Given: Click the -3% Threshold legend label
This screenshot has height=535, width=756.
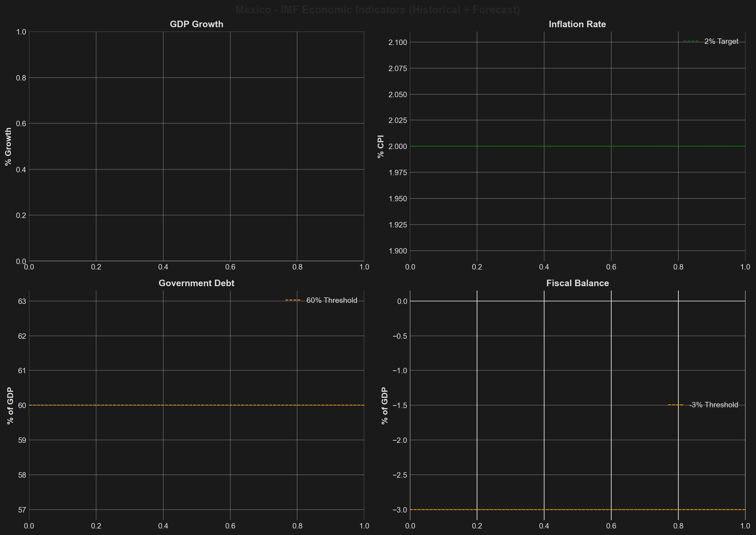Looking at the screenshot, I should point(713,405).
